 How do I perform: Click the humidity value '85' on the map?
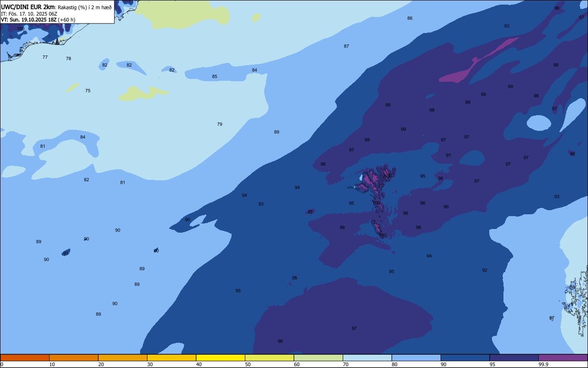tap(215, 77)
